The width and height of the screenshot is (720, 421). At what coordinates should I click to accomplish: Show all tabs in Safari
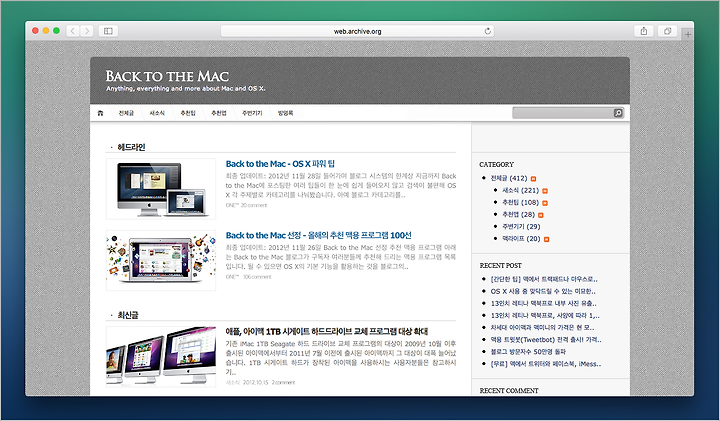tap(667, 31)
